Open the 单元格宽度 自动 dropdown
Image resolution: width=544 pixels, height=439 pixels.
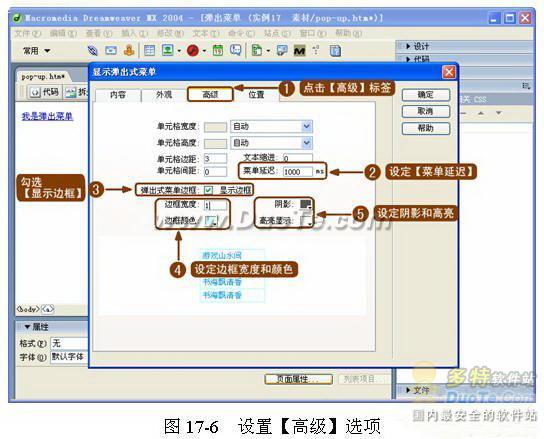pyautogui.click(x=271, y=126)
